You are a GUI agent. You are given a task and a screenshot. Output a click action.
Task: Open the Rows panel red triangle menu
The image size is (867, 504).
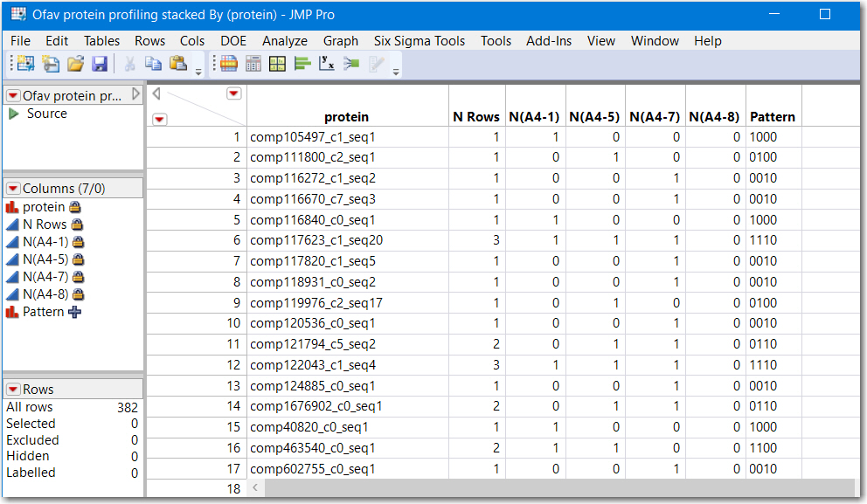(11, 389)
